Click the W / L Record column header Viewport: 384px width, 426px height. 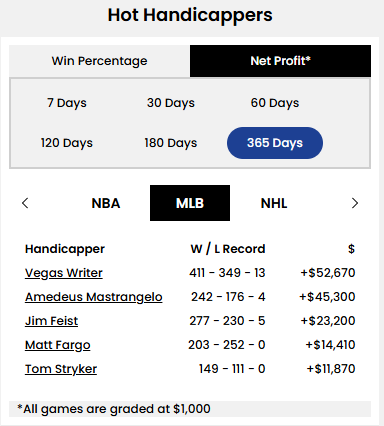(x=228, y=249)
